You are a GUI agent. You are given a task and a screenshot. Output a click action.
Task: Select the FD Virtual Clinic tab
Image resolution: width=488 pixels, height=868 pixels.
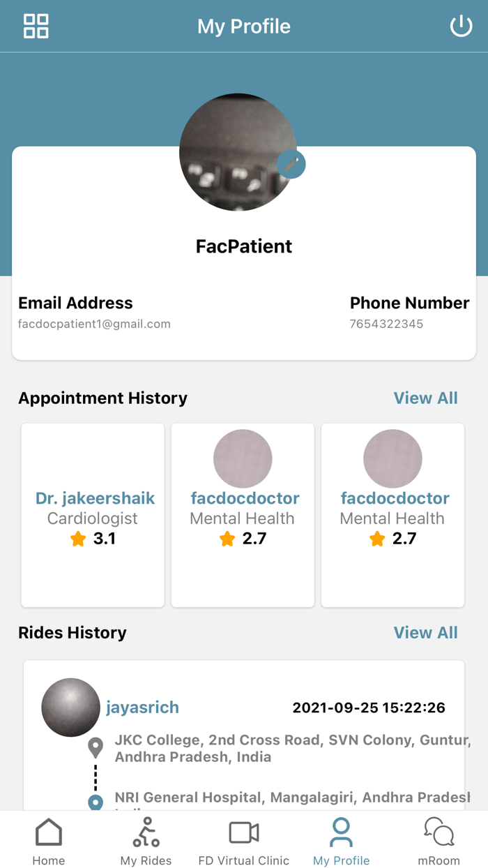click(x=243, y=839)
